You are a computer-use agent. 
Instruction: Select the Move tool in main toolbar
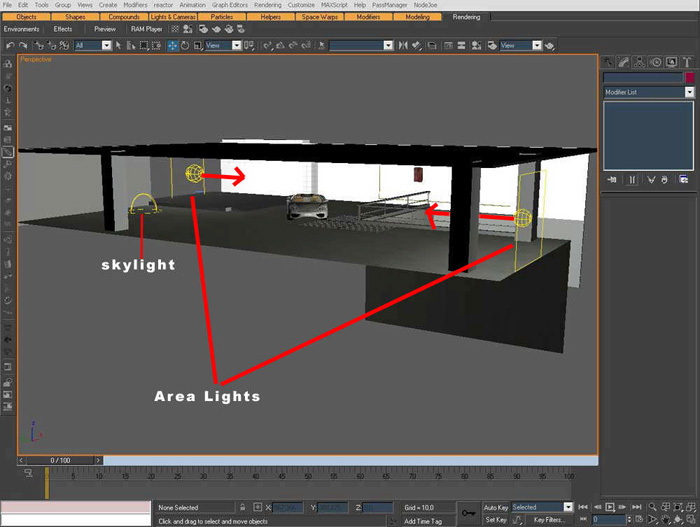(x=172, y=45)
